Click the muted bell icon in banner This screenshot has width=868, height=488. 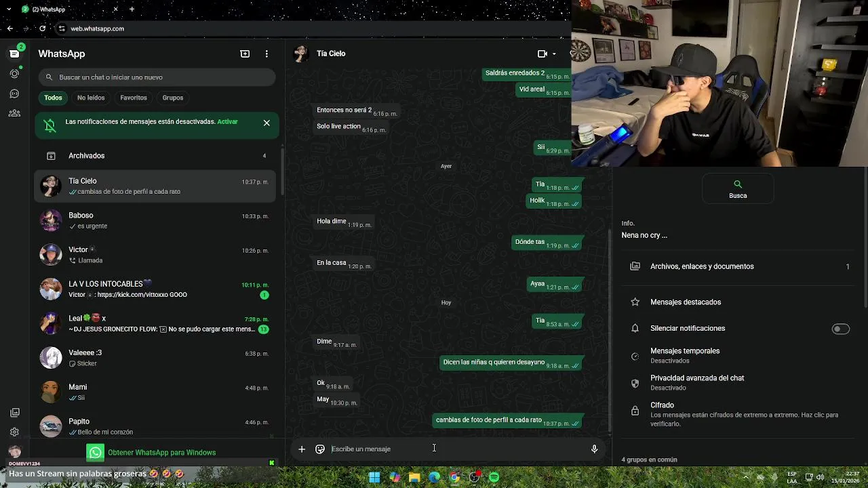[50, 125]
